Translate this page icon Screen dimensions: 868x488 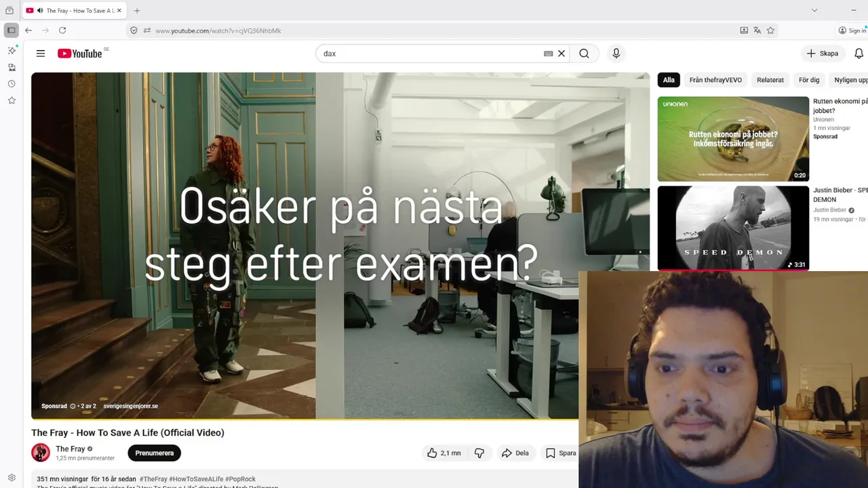757,30
